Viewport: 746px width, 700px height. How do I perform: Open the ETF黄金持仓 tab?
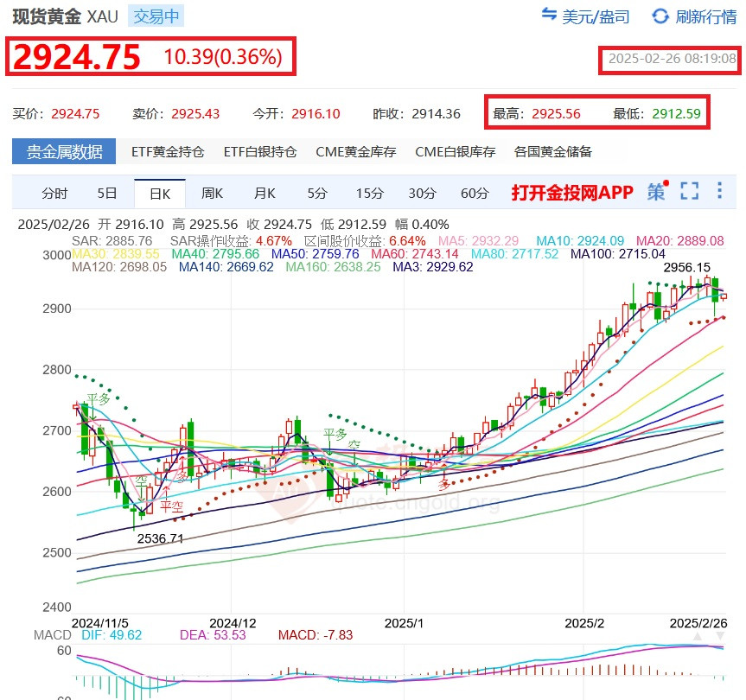(168, 152)
